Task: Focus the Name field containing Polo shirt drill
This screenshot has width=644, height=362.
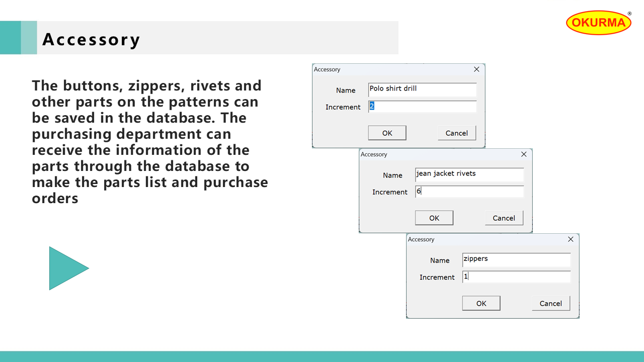Action: 422,89
